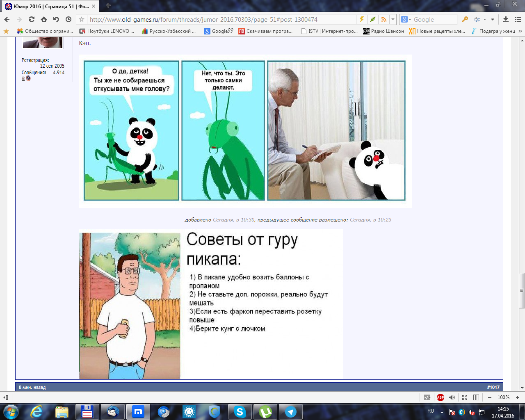Click the 8 мин. назад post time

[x=32, y=387]
